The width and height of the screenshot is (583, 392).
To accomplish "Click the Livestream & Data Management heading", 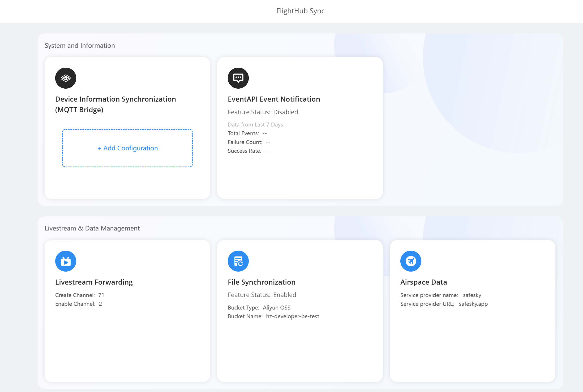I will point(92,228).
